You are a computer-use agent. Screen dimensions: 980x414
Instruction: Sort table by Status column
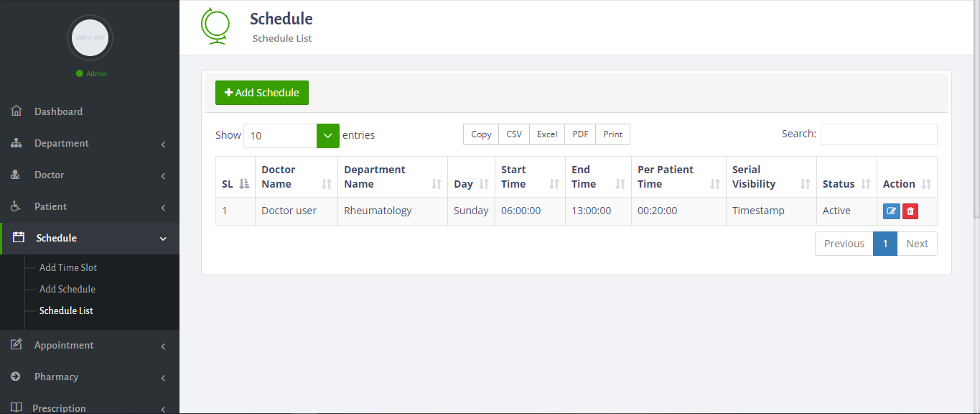(x=846, y=184)
